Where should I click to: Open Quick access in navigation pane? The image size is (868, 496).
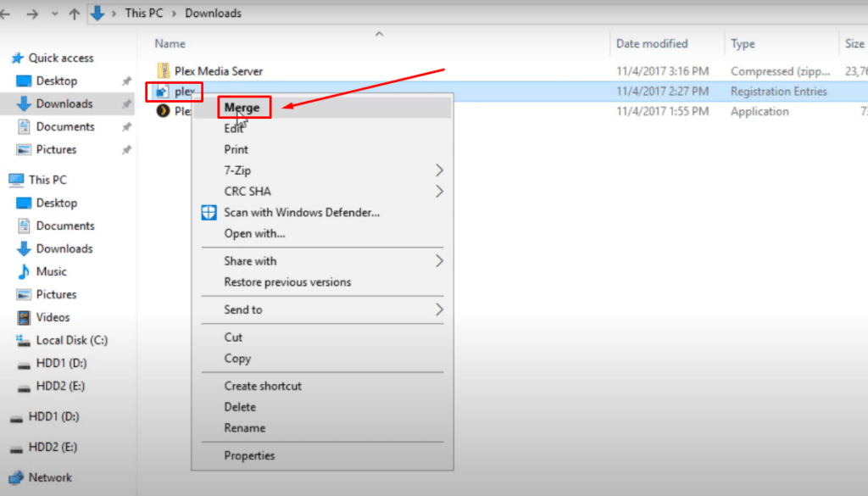pyautogui.click(x=61, y=59)
